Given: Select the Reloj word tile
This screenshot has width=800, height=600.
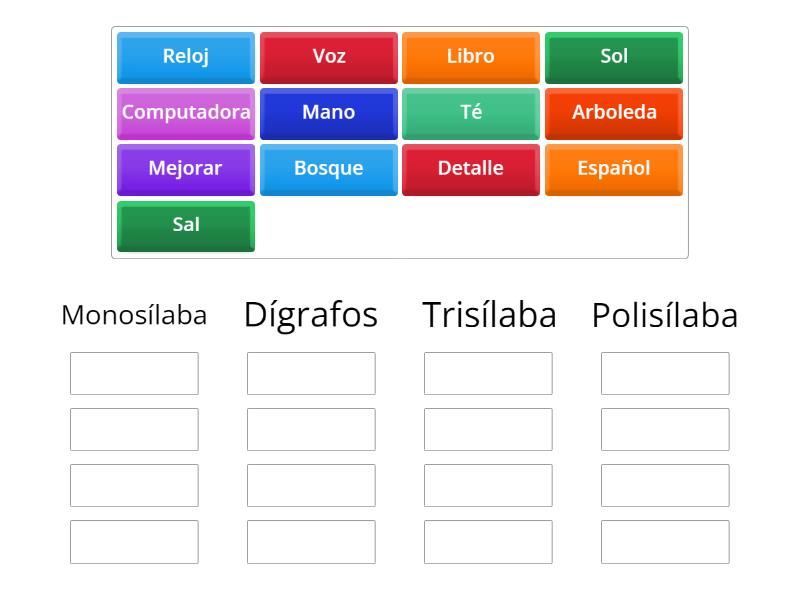Looking at the screenshot, I should (185, 57).
